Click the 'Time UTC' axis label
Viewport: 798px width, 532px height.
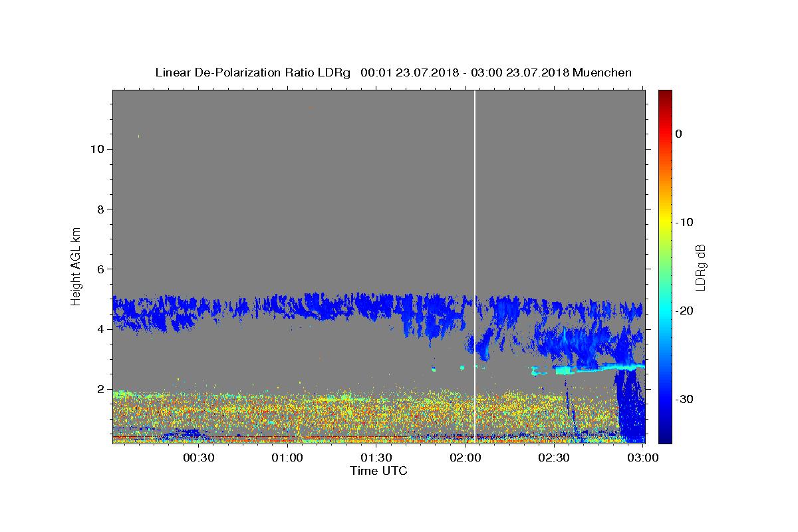click(x=378, y=471)
